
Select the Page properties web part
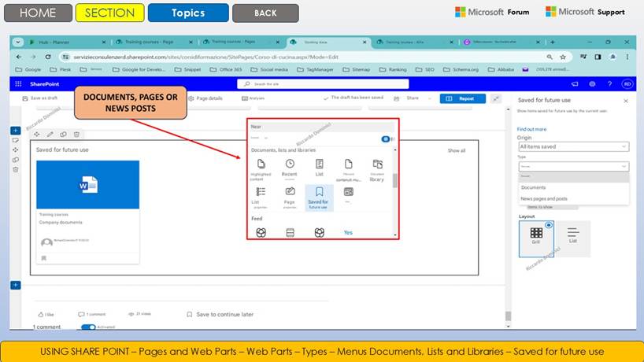(x=290, y=198)
